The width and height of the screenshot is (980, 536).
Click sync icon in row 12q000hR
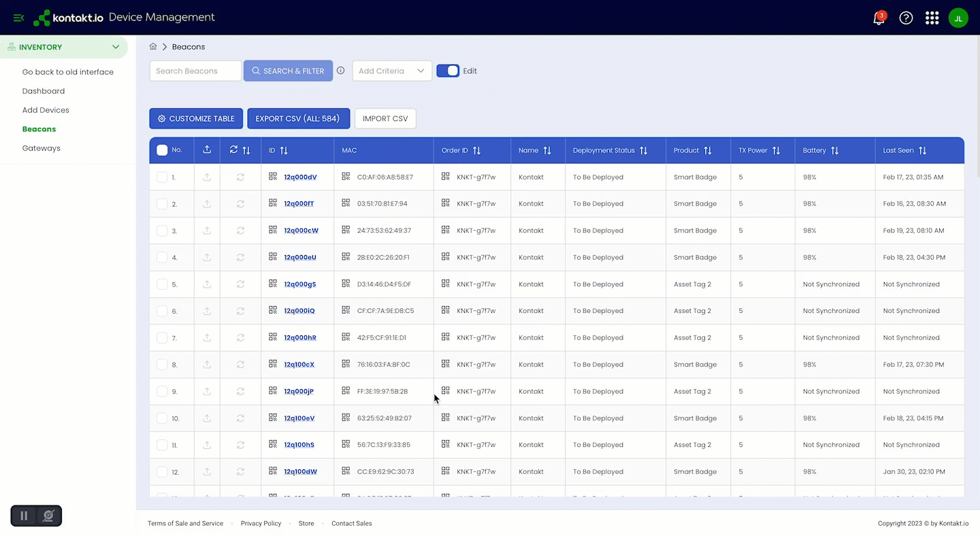[240, 337]
